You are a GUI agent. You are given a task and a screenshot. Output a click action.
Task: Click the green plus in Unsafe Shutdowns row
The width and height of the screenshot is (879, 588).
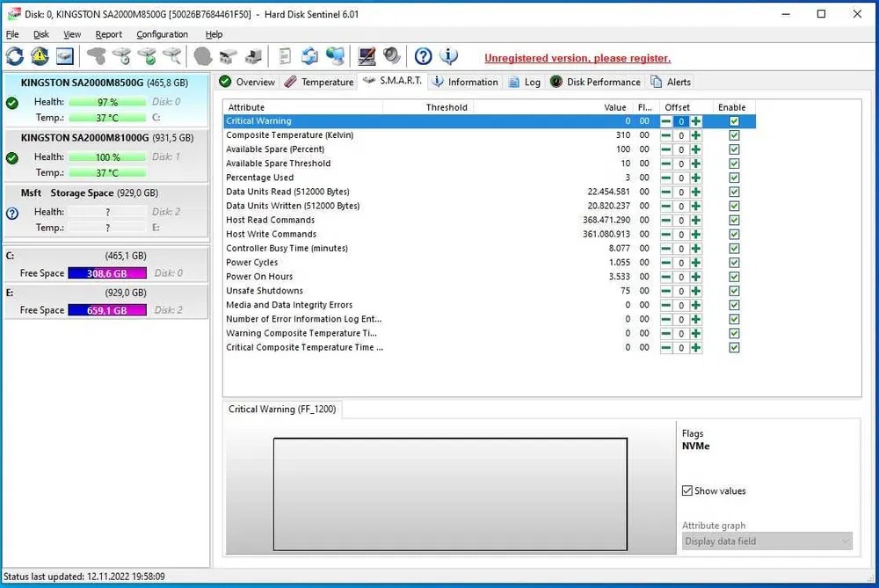[695, 291]
